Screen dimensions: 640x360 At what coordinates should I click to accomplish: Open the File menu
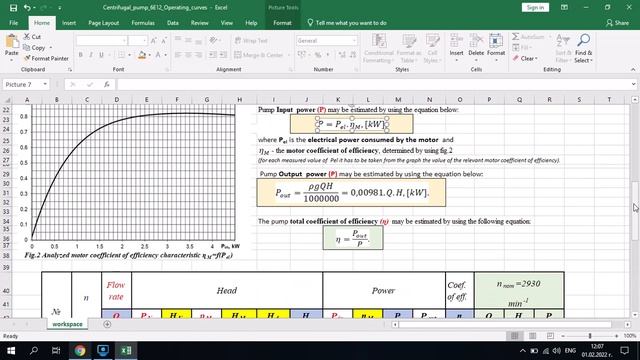pos(13,23)
